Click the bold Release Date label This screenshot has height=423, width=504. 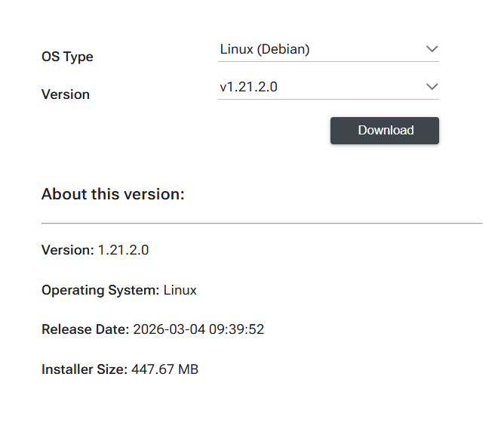tap(85, 329)
